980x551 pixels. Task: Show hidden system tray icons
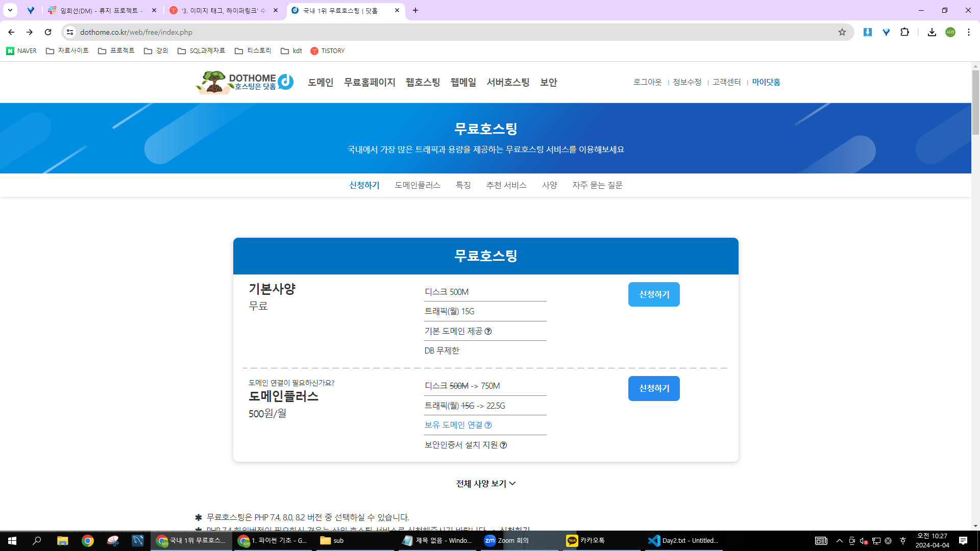point(839,541)
